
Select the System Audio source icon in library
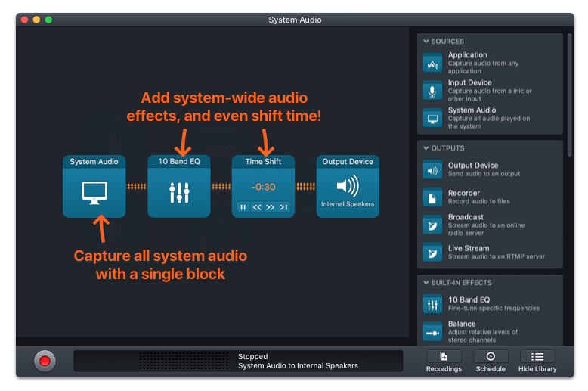pyautogui.click(x=432, y=118)
